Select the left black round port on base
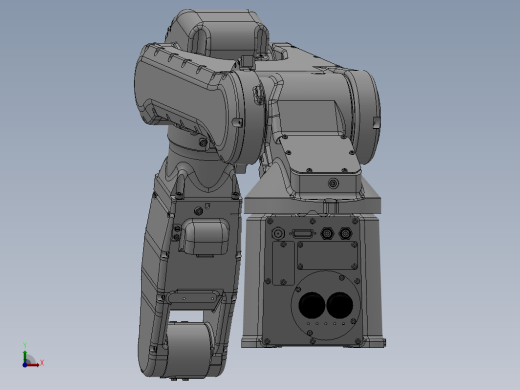Image resolution: width=520 pixels, height=390 pixels. point(311,305)
